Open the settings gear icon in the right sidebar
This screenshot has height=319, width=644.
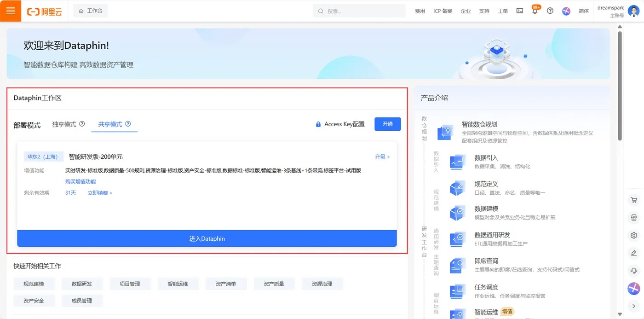(x=634, y=235)
